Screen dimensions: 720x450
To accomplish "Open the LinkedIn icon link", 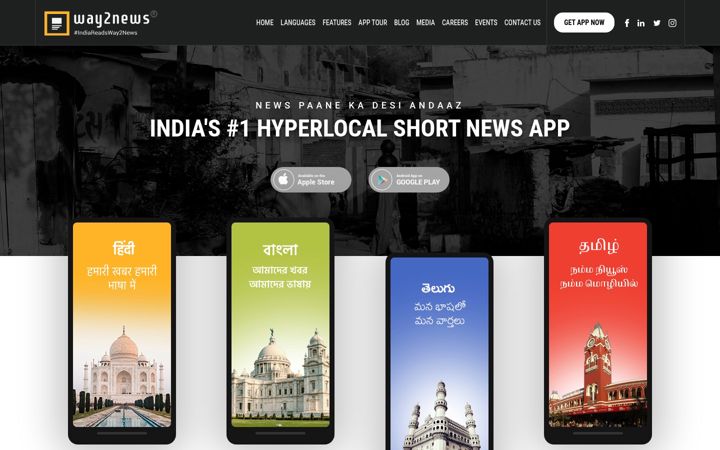I will 641,23.
